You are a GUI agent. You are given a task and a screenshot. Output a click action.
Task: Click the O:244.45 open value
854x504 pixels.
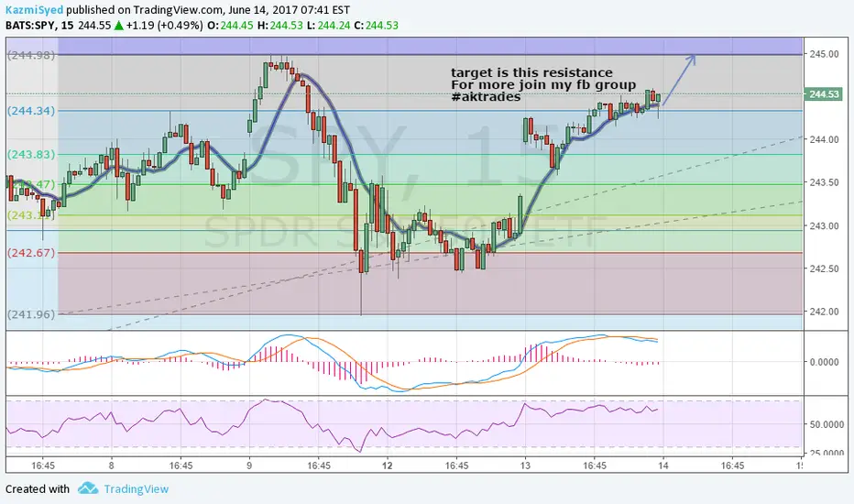click(230, 25)
